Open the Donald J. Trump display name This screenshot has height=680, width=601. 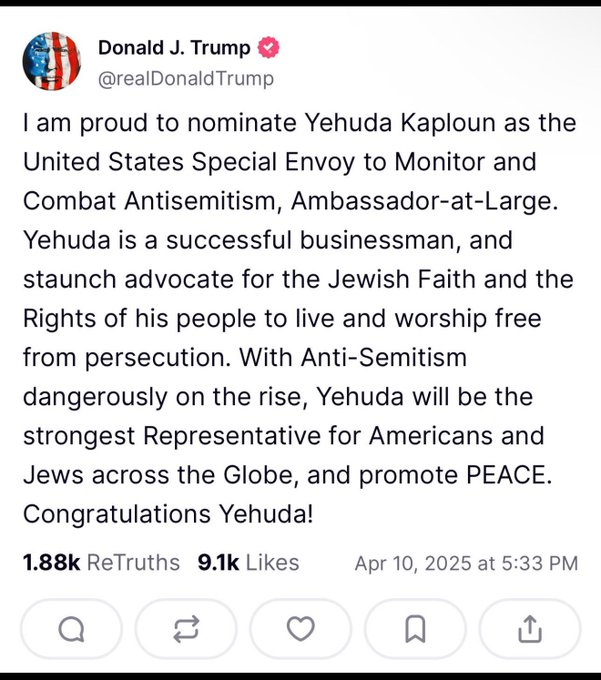(174, 48)
